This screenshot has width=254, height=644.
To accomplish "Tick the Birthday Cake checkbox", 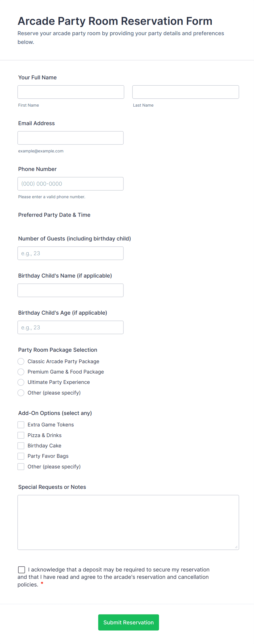I will [x=21, y=446].
